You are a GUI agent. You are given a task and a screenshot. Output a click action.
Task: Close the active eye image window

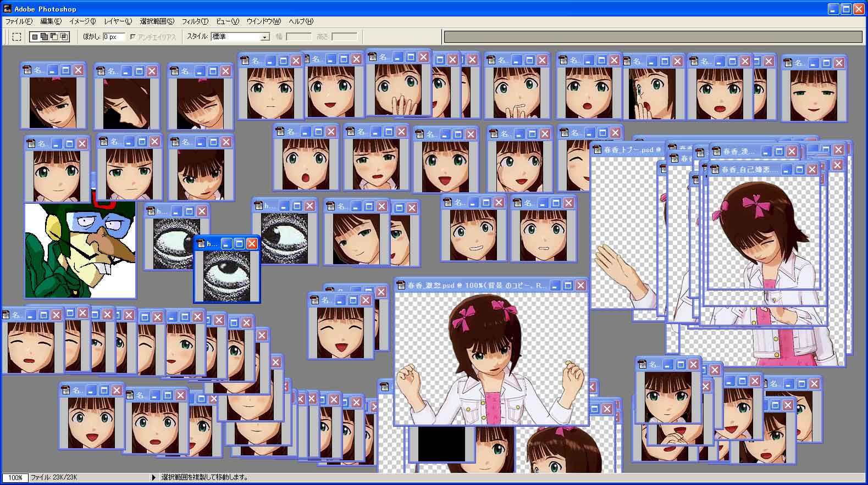point(252,243)
